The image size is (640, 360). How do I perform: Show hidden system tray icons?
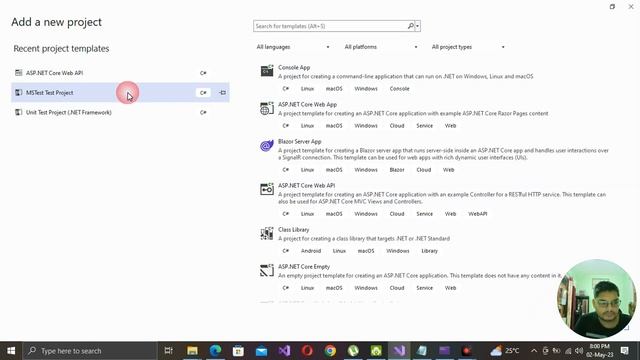534,351
